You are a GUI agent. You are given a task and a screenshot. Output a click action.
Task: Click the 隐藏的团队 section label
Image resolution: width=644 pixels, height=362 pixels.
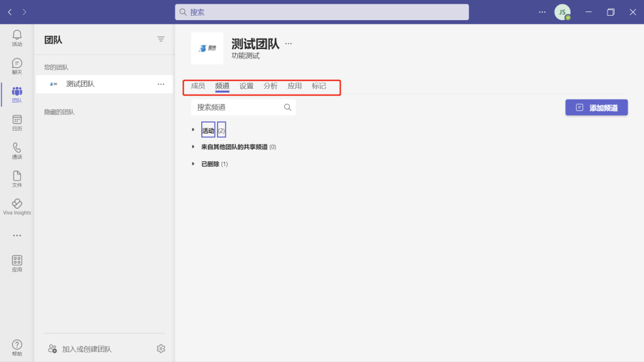pos(59,112)
